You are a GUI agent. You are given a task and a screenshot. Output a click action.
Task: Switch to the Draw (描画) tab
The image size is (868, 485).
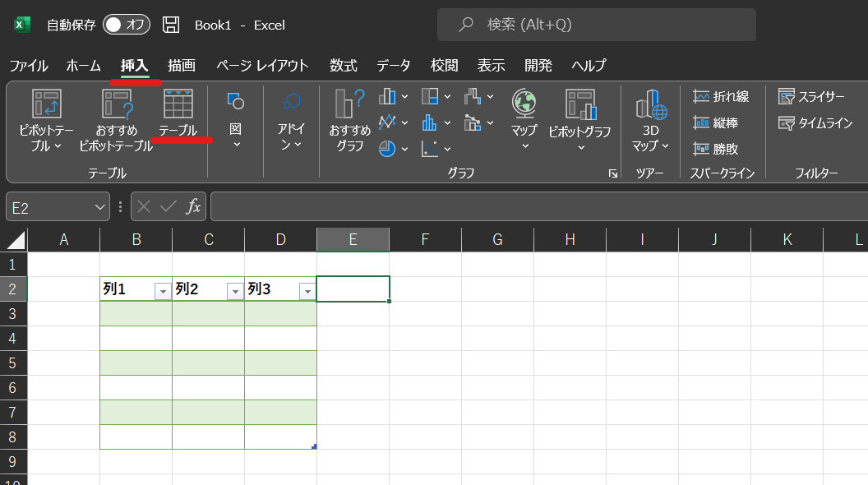tap(182, 66)
